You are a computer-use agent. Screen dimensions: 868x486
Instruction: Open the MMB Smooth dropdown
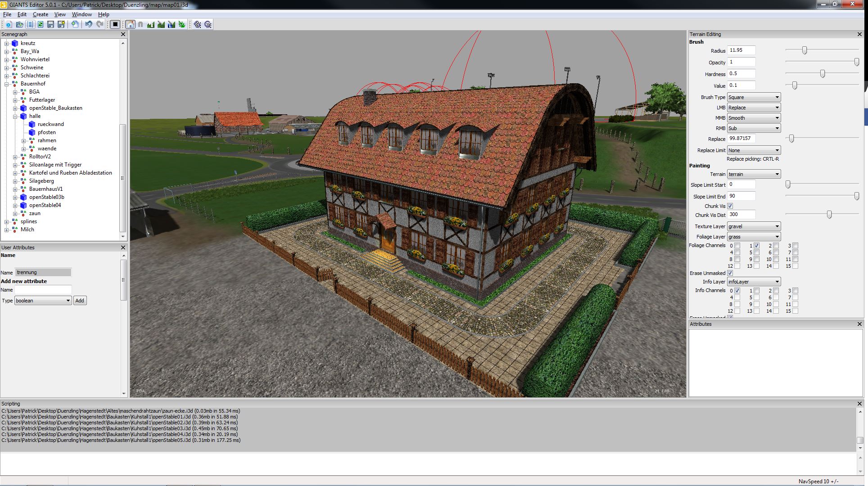(754, 118)
